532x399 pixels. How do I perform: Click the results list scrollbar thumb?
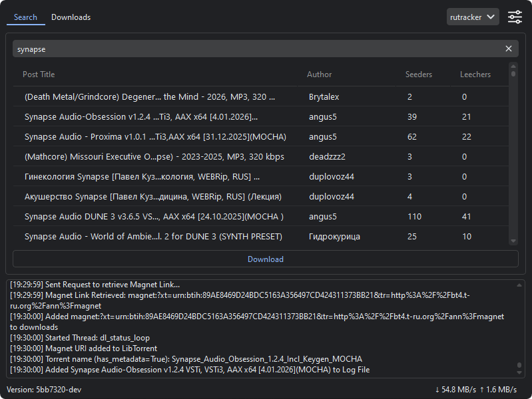513,74
